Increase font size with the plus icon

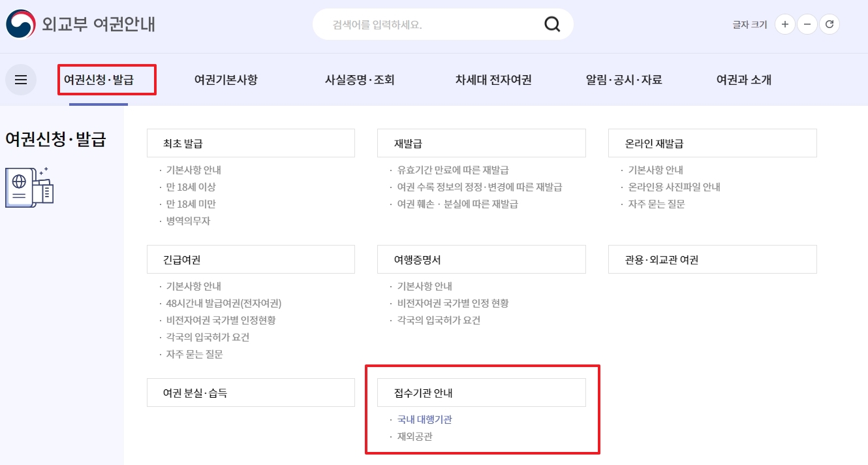click(x=784, y=24)
